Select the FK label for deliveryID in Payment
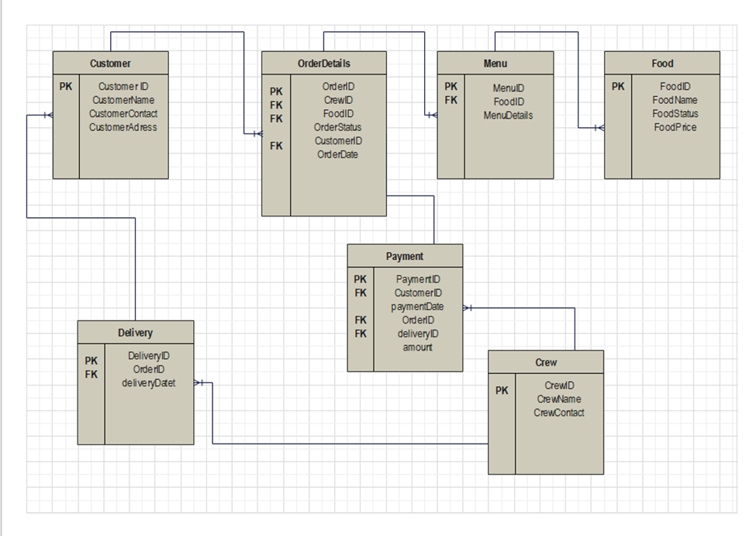The width and height of the screenshot is (756, 536). (x=360, y=334)
